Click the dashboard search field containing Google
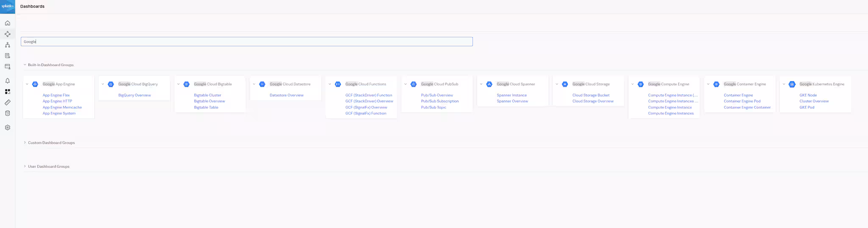The height and width of the screenshot is (228, 868). 246,42
